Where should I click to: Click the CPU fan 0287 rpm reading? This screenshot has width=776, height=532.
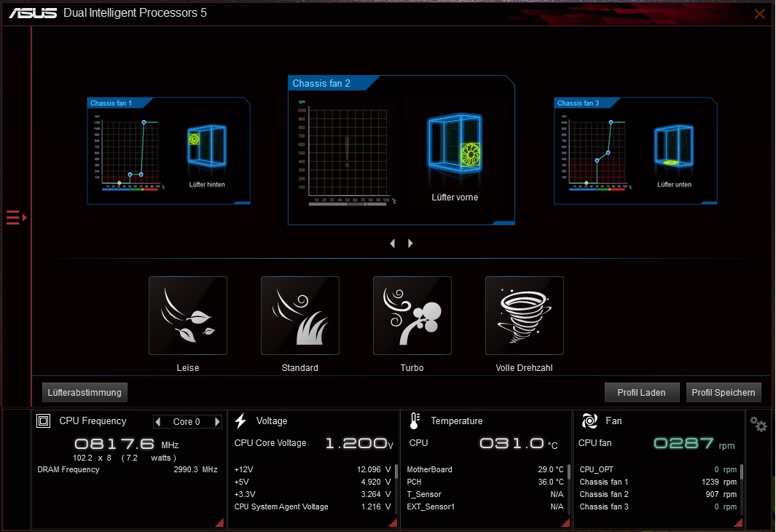coord(684,443)
